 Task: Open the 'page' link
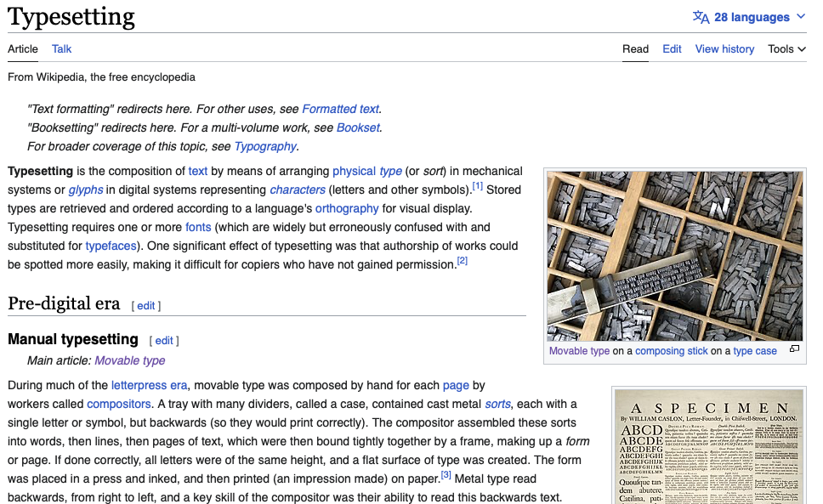click(x=456, y=386)
